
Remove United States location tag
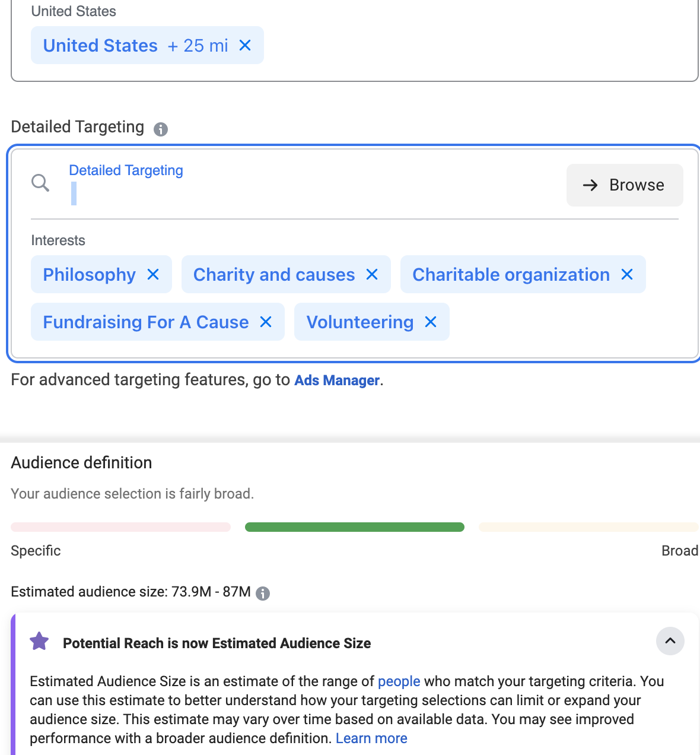click(245, 45)
